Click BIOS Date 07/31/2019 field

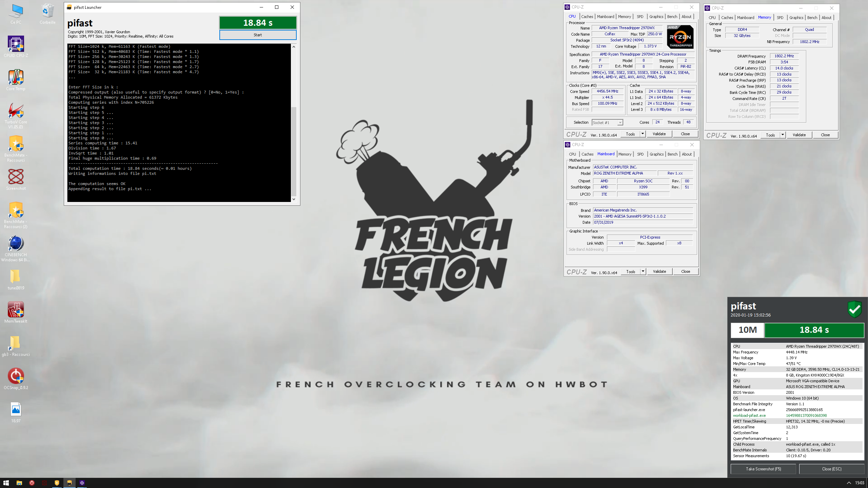(643, 223)
